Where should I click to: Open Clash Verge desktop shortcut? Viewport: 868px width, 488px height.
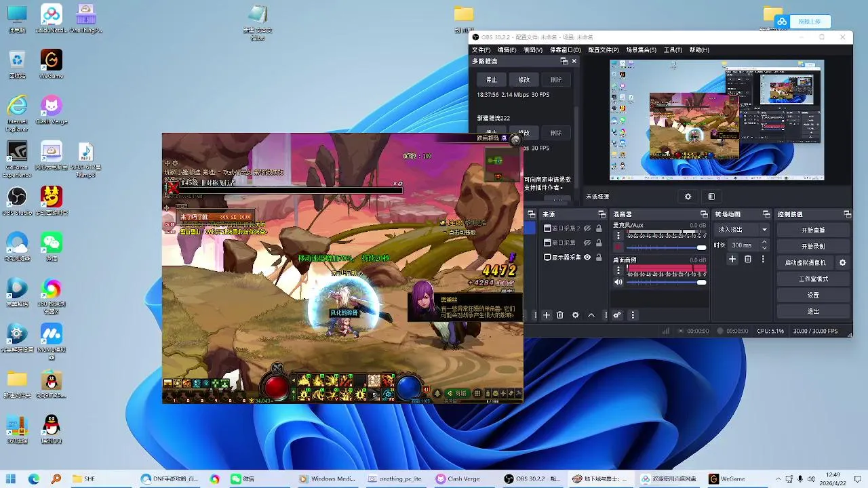(x=51, y=110)
